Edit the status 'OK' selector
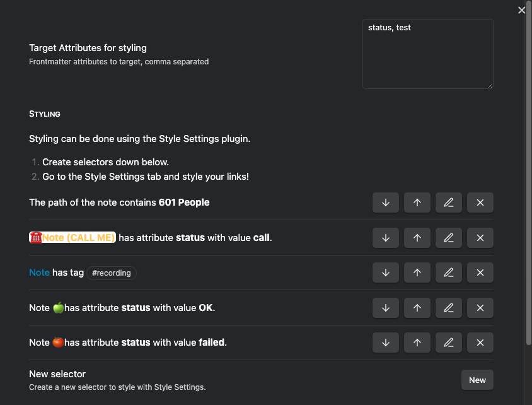532x405 pixels. (449, 308)
